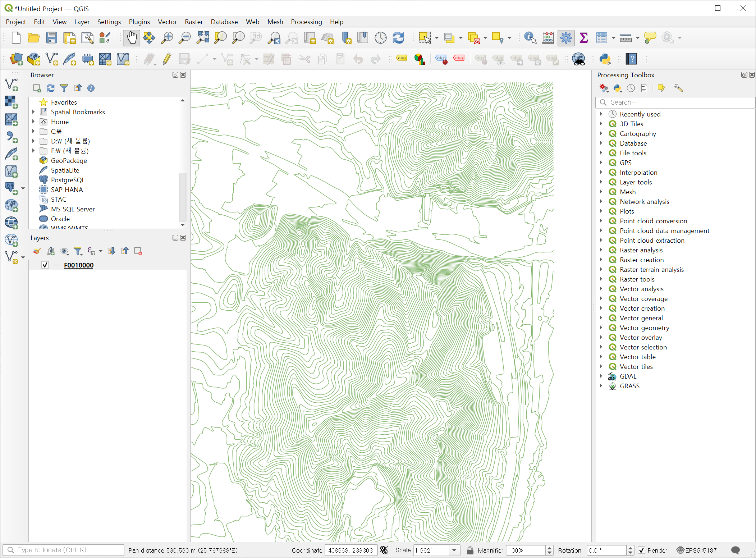Open the Scale dropdown arrow
This screenshot has width=756, height=558.
coord(454,550)
